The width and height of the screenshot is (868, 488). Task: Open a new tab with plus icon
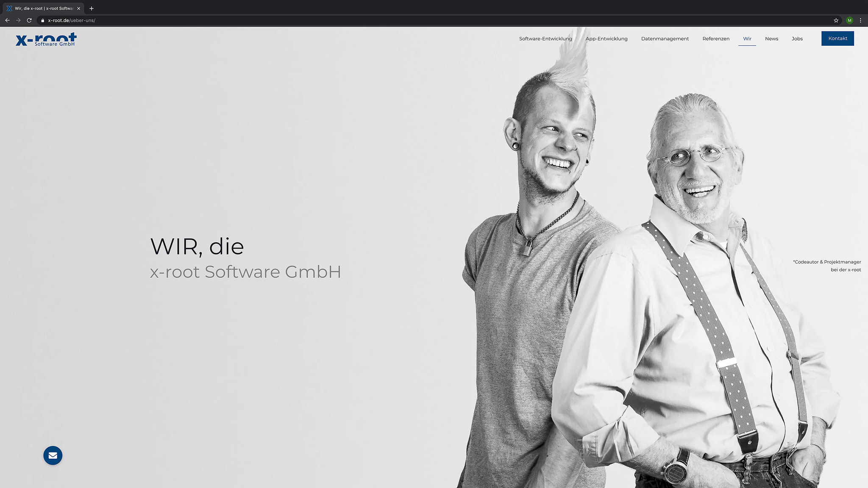(x=92, y=8)
